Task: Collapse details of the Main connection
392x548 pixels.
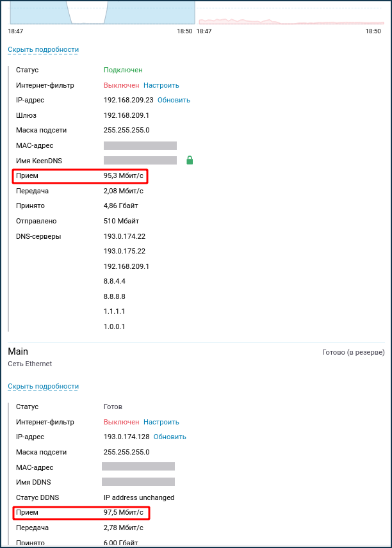Action: click(43, 386)
